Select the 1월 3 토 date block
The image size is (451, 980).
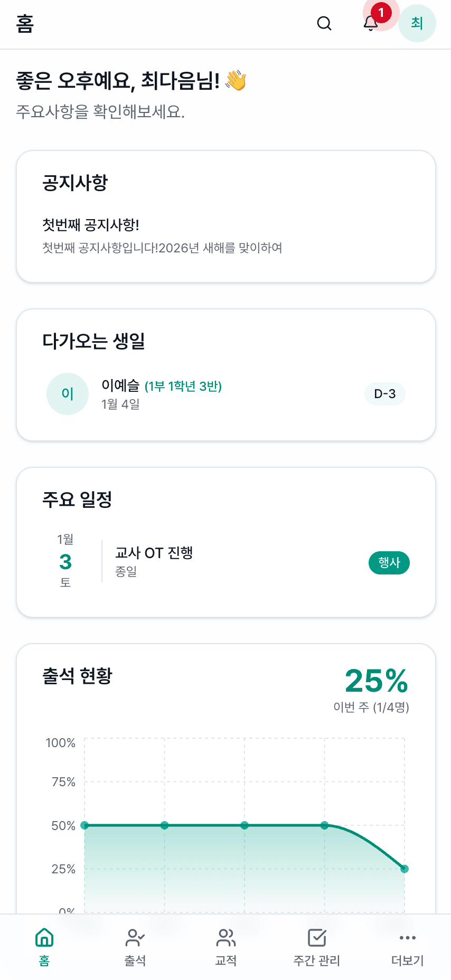coord(65,561)
